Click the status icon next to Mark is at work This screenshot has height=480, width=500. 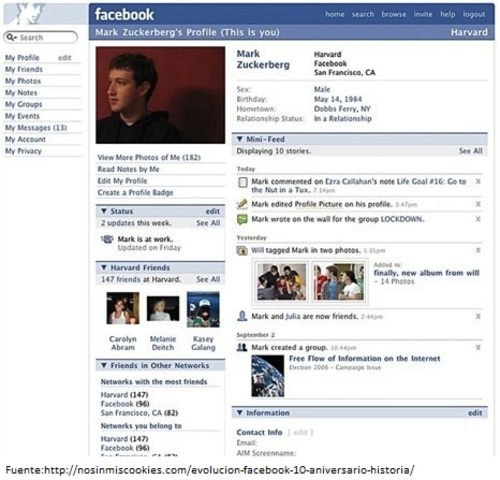coord(107,239)
